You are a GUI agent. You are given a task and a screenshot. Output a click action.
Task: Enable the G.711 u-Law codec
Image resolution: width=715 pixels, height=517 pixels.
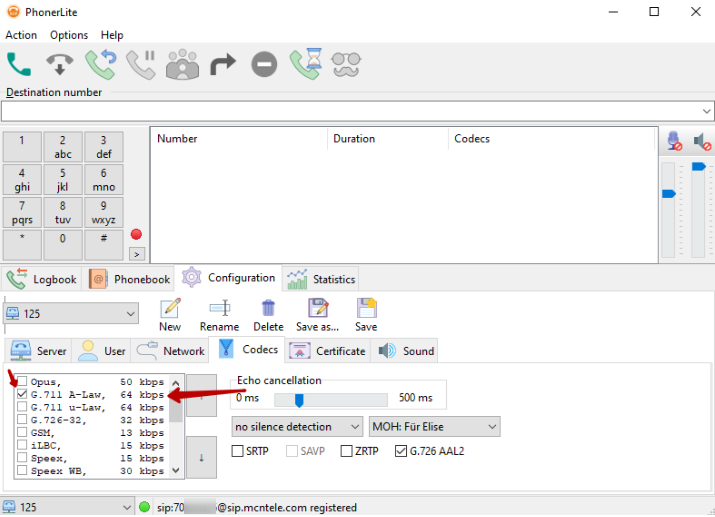pos(22,407)
